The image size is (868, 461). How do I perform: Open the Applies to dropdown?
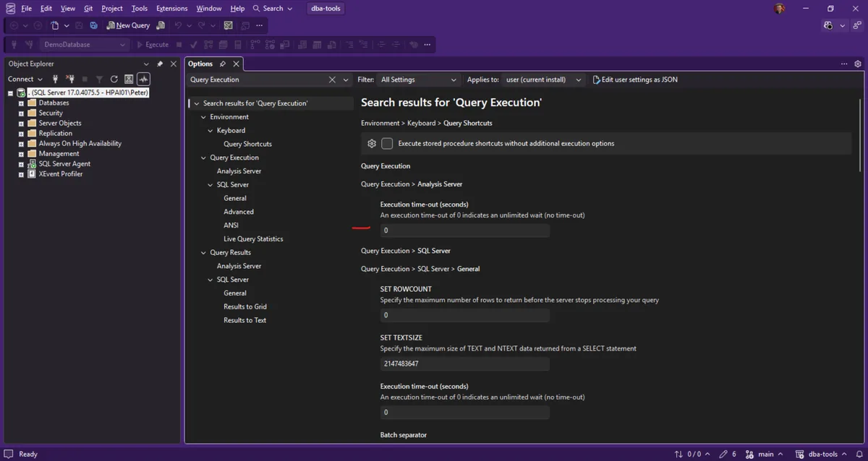pos(544,79)
